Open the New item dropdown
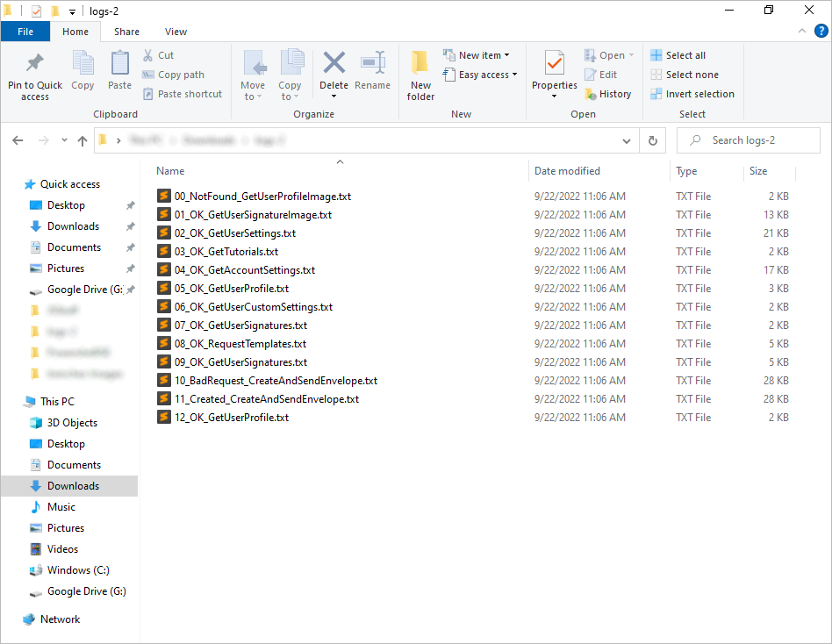832x644 pixels. point(478,54)
